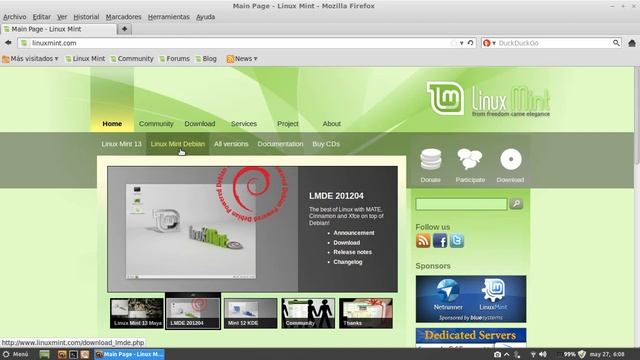Viewport: 640px width, 360px height.
Task: Open the Firefox home page icon
Action: 632,43
